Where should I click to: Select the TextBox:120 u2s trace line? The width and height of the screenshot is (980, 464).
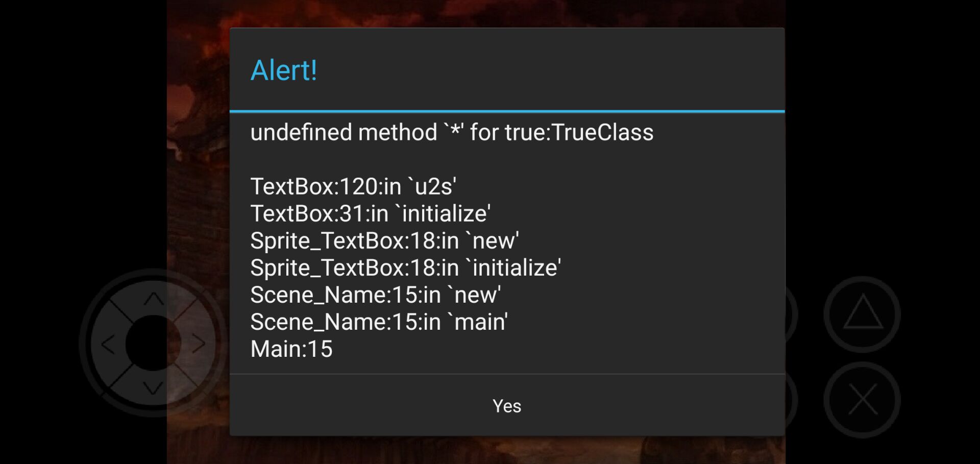click(353, 186)
